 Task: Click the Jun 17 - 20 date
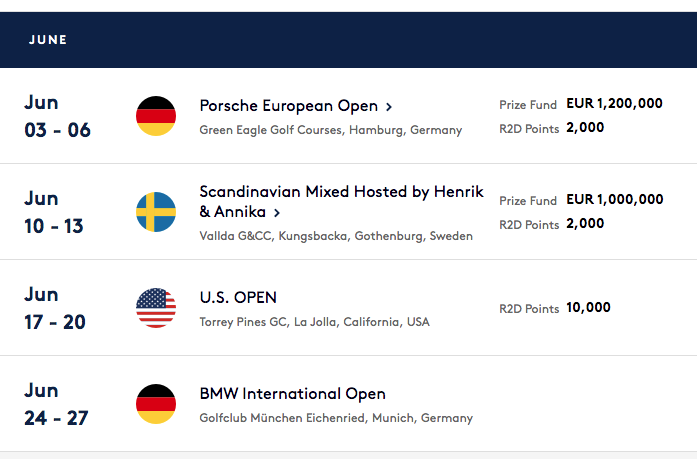55,308
